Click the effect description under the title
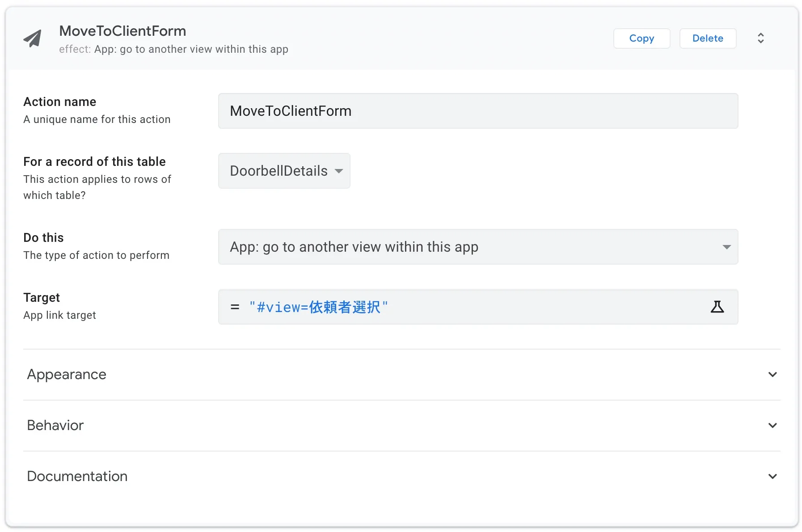Screen dimensions: 802x532 (173, 49)
